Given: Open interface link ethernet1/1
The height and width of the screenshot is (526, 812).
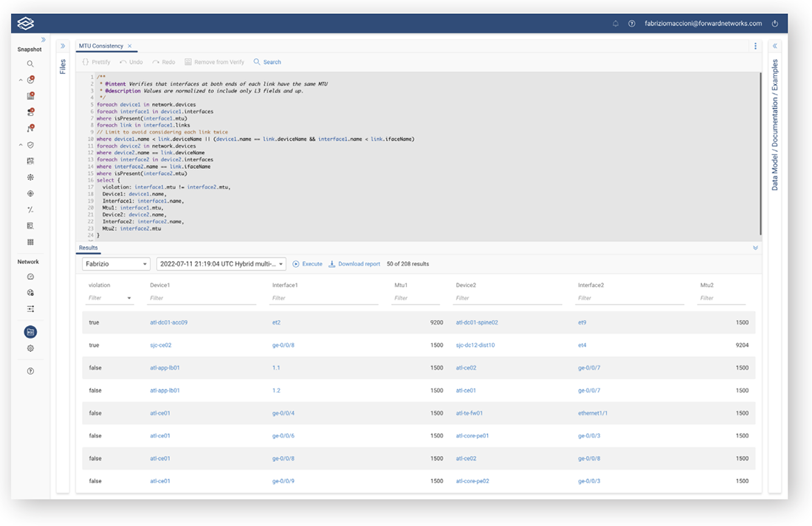Looking at the screenshot, I should (593, 413).
